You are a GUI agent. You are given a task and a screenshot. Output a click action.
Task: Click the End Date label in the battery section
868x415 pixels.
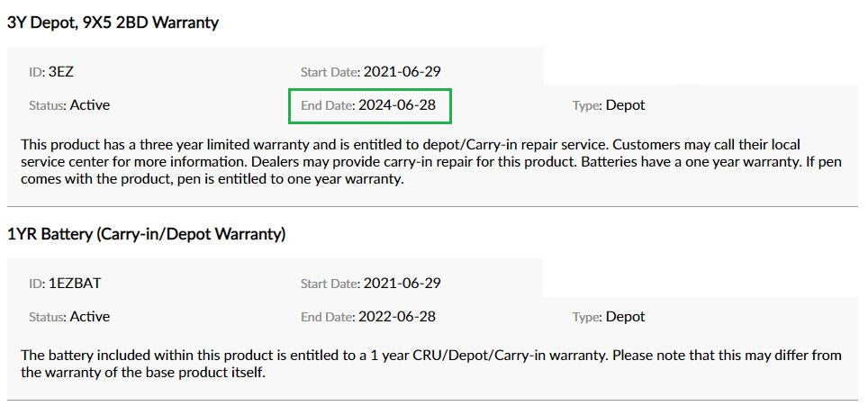pos(329,317)
